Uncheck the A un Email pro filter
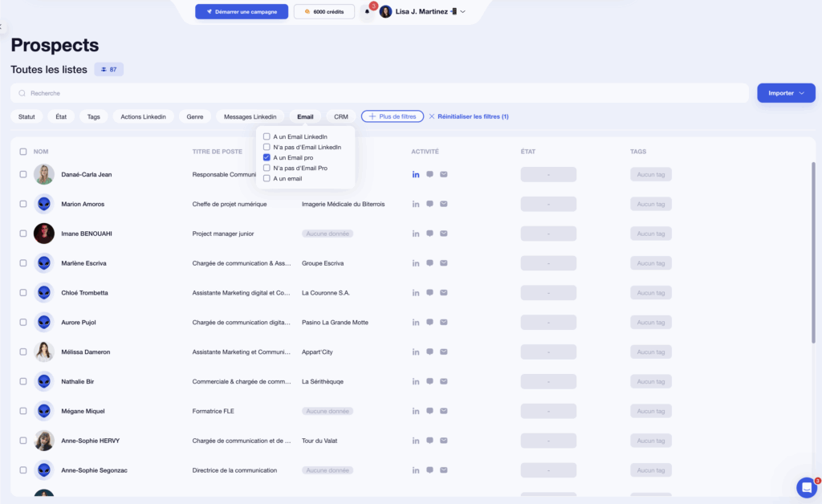 267,158
